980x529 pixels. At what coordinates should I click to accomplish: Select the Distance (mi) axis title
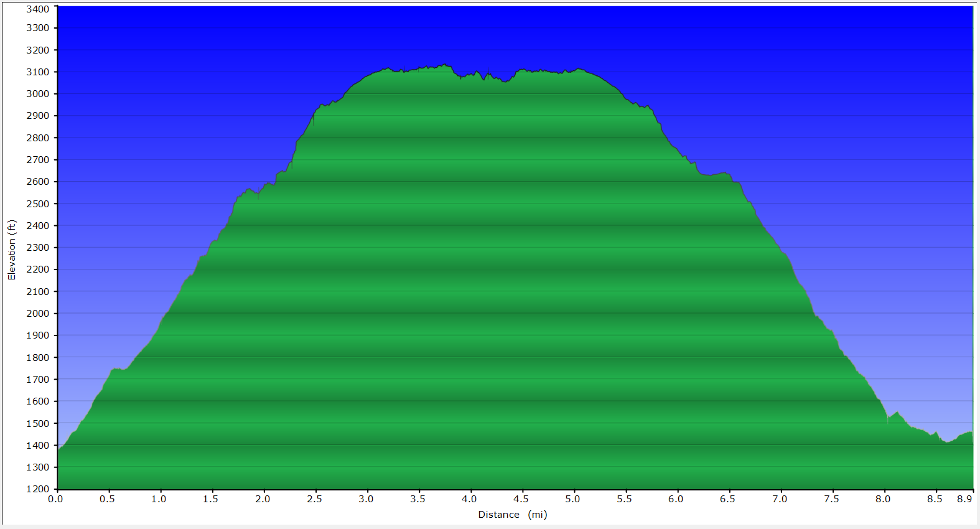click(x=513, y=515)
